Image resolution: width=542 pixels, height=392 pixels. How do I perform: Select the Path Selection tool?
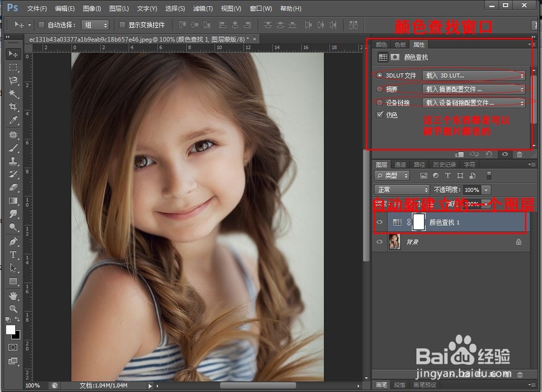13,268
